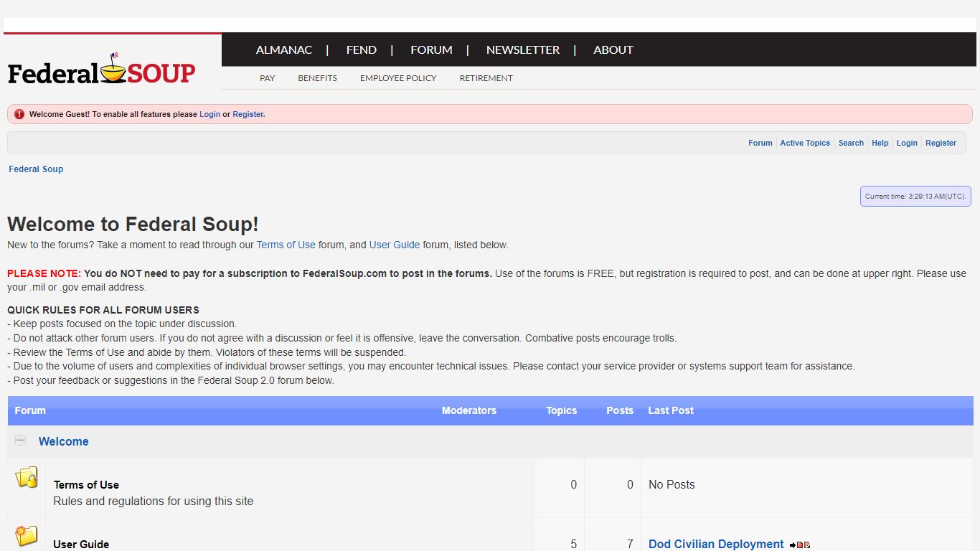
Task: Open the Terms of Use link in intro text
Action: point(286,245)
